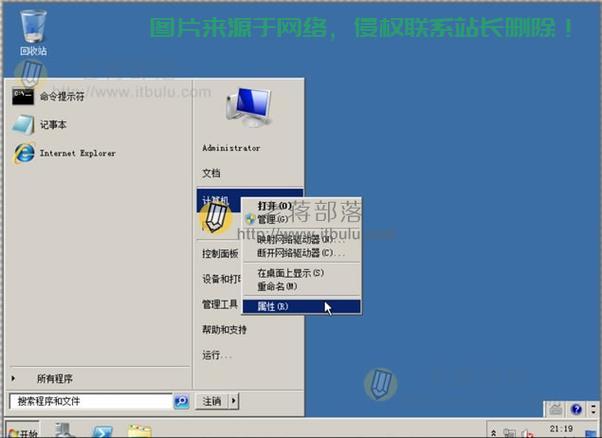Image resolution: width=602 pixels, height=438 pixels.
Task: Click the Log off button
Action: point(211,401)
